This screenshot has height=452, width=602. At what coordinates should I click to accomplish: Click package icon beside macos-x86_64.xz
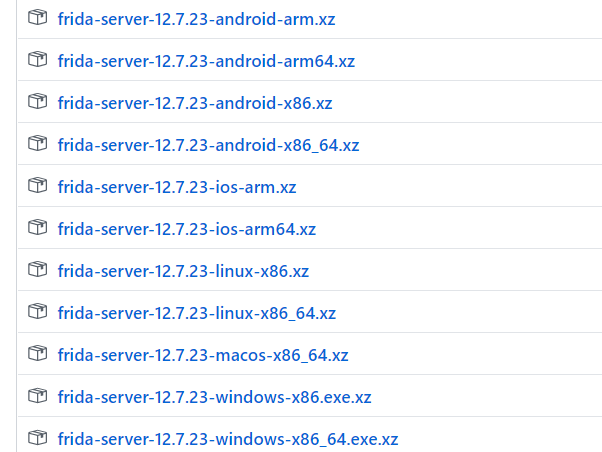[x=38, y=353]
